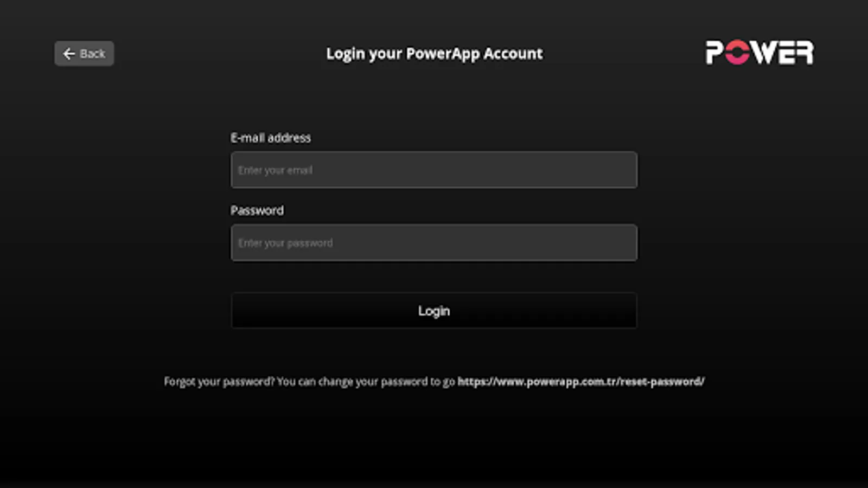The height and width of the screenshot is (488, 868).
Task: Focus the Password input field
Action: click(x=434, y=243)
